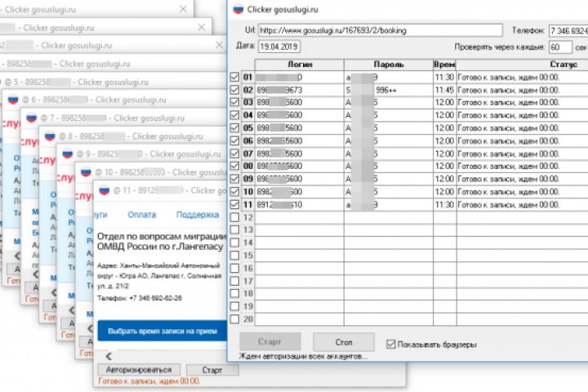Screen dimensions: 588x392
Task: Select the time cell 12:00 in row 10
Action: pyautogui.click(x=445, y=192)
